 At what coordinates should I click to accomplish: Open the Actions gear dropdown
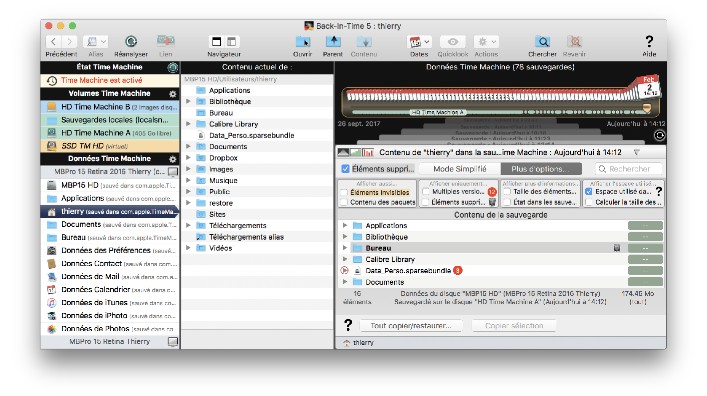(487, 42)
